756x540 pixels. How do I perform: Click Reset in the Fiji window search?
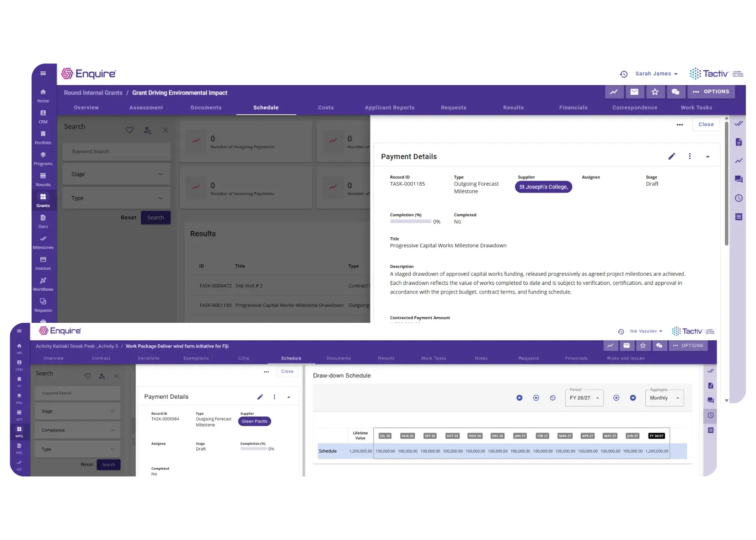(x=87, y=465)
